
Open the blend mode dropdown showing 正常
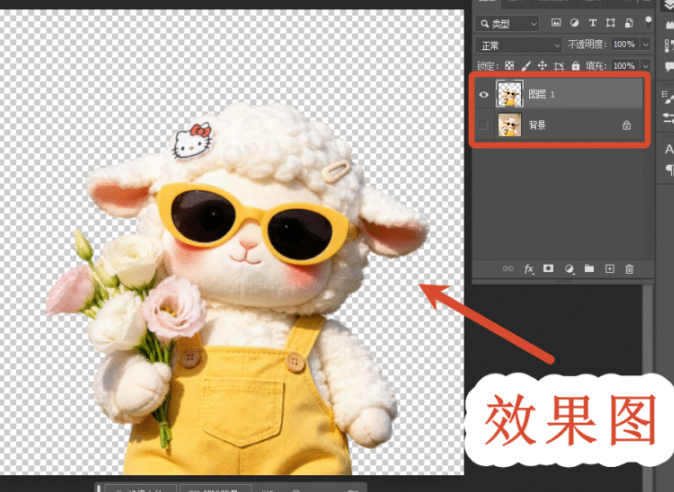[x=518, y=45]
